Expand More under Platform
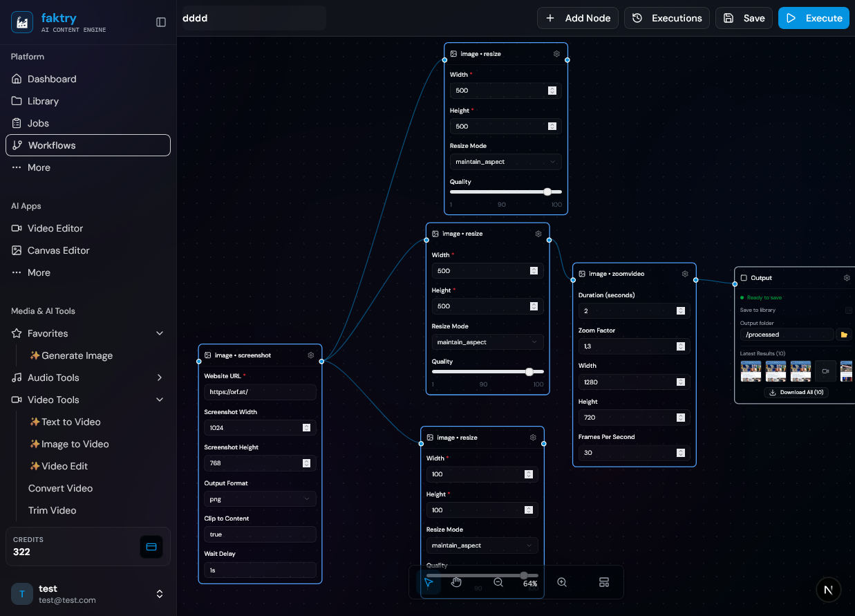The height and width of the screenshot is (616, 855). pyautogui.click(x=88, y=167)
